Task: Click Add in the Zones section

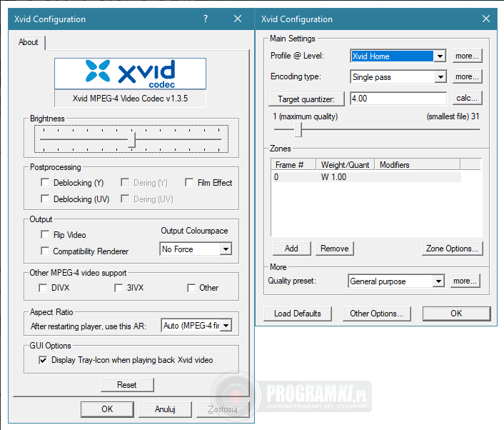Action: tap(291, 249)
